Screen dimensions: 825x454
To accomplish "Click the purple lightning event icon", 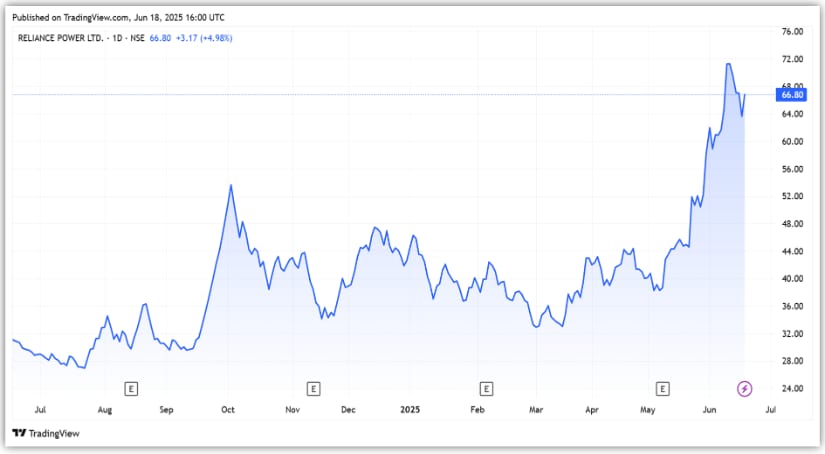I will [x=744, y=389].
